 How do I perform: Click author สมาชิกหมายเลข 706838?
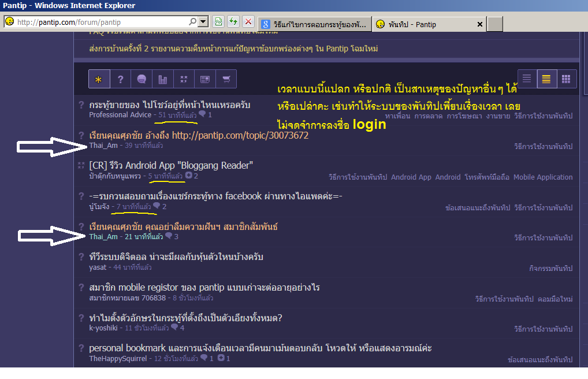pyautogui.click(x=127, y=298)
